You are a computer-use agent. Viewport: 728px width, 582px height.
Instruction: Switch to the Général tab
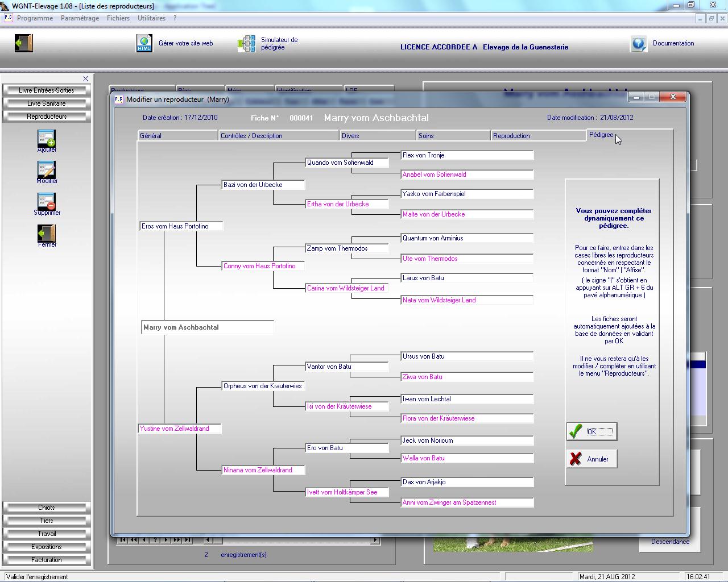tap(177, 136)
